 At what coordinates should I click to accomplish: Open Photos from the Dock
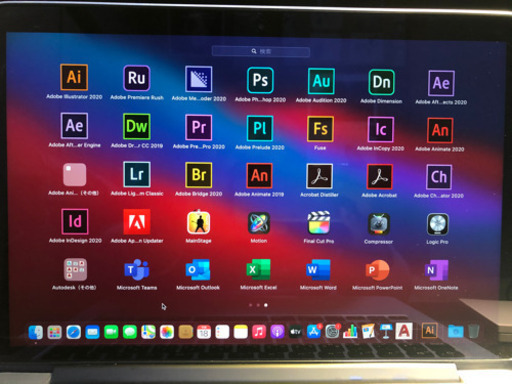[167, 332]
